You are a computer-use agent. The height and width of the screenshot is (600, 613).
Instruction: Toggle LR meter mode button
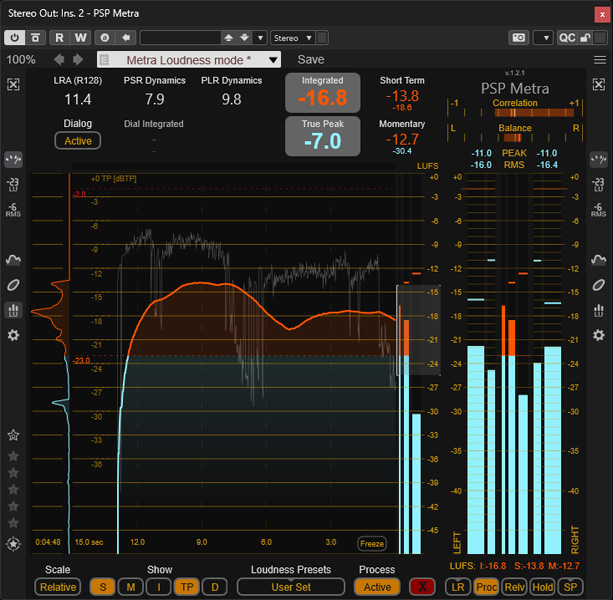click(x=458, y=587)
